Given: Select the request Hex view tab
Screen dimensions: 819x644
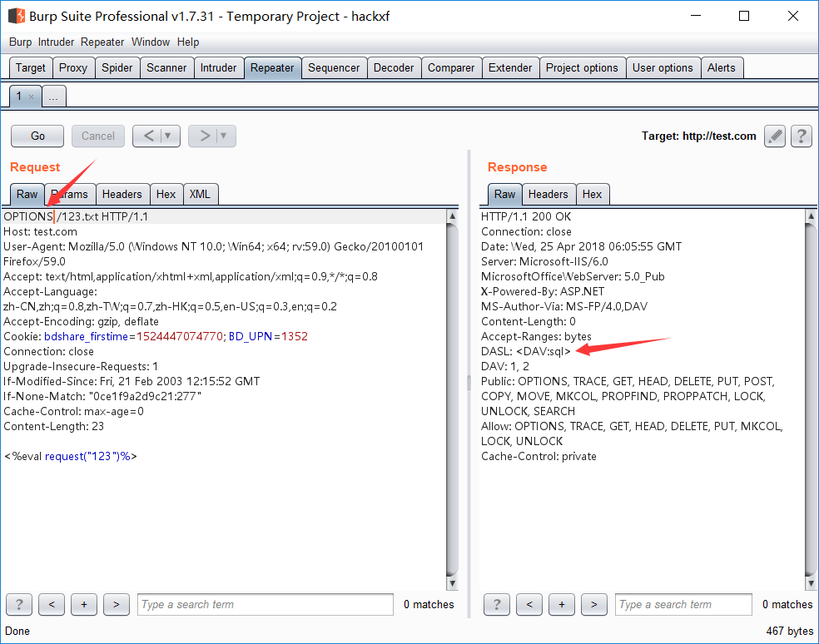Looking at the screenshot, I should (x=166, y=195).
